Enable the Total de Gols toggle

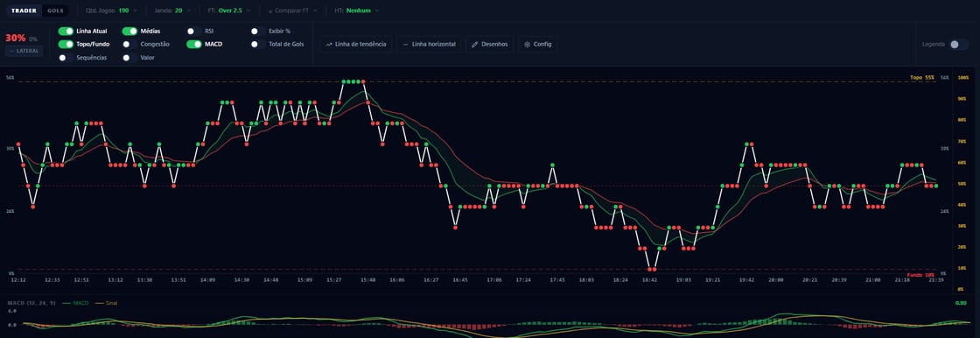tap(257, 45)
